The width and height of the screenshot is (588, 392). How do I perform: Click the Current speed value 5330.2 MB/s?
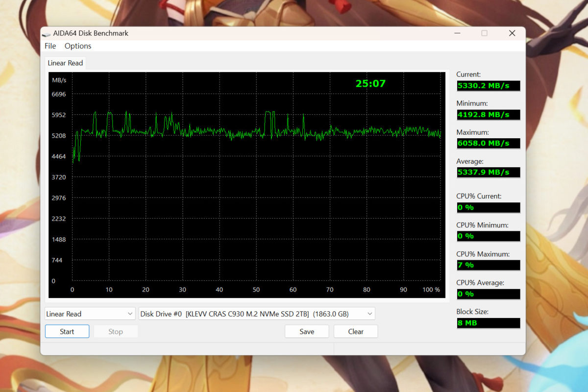pyautogui.click(x=488, y=86)
